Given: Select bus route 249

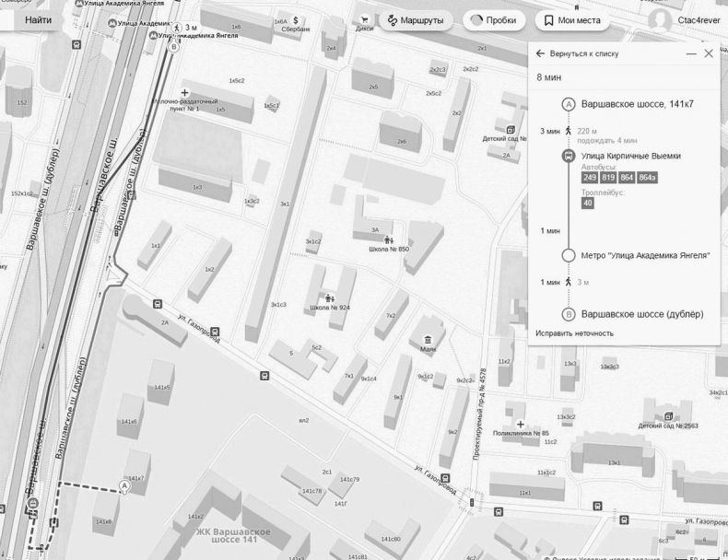Looking at the screenshot, I should pos(590,177).
